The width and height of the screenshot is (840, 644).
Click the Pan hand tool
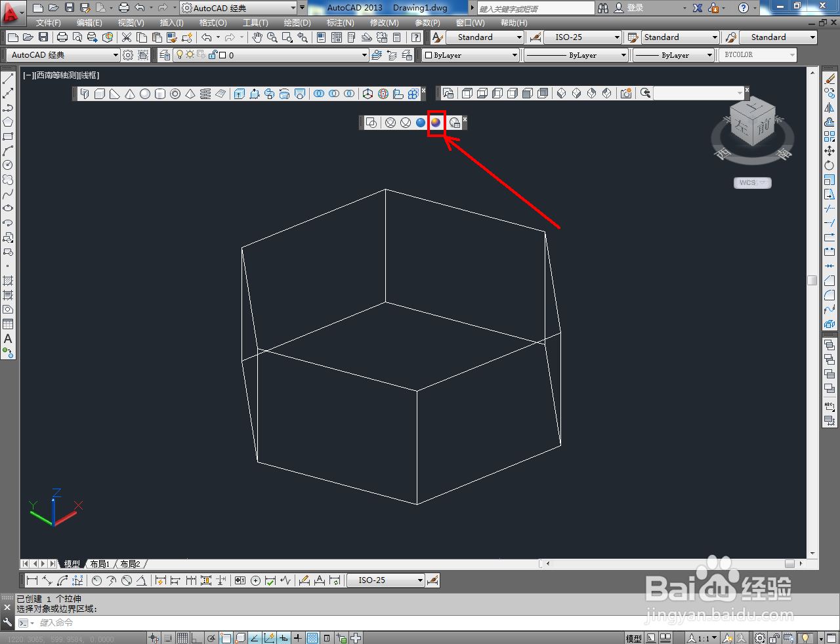pyautogui.click(x=257, y=37)
